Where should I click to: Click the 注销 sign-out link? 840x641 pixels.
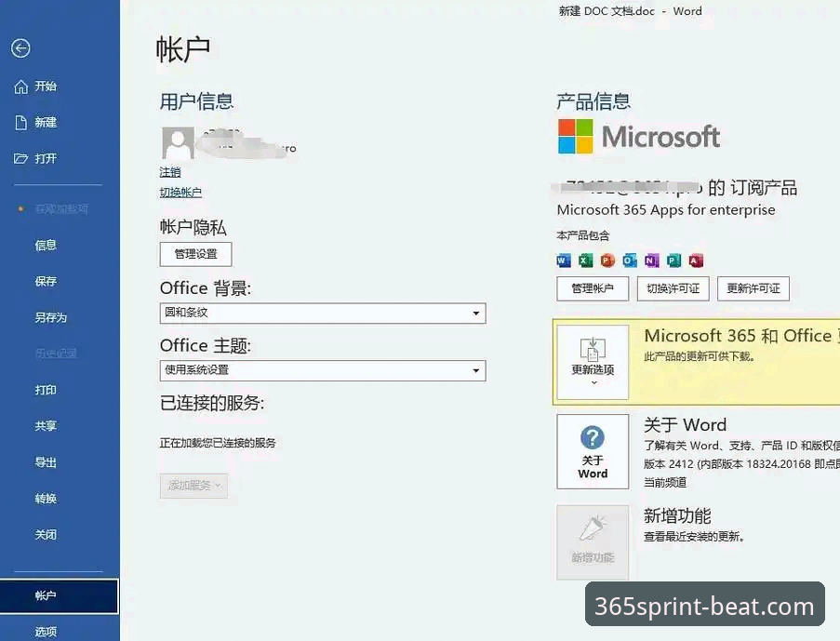pos(170,172)
